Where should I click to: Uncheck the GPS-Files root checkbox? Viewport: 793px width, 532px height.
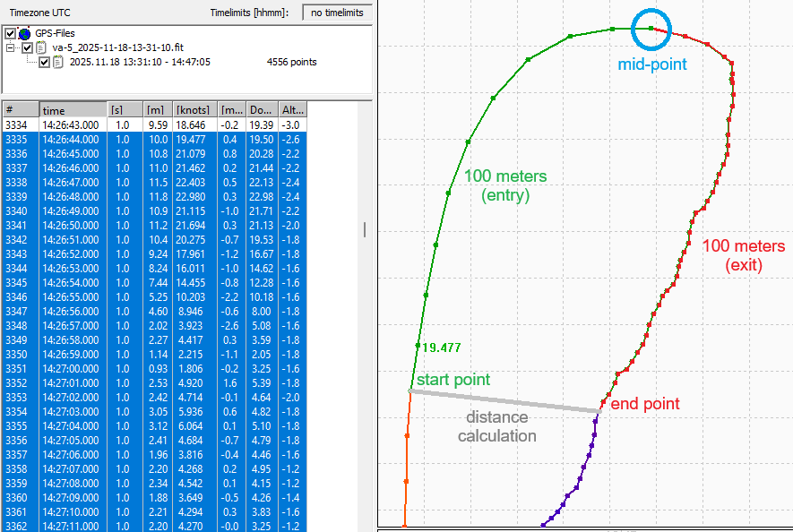[11, 33]
